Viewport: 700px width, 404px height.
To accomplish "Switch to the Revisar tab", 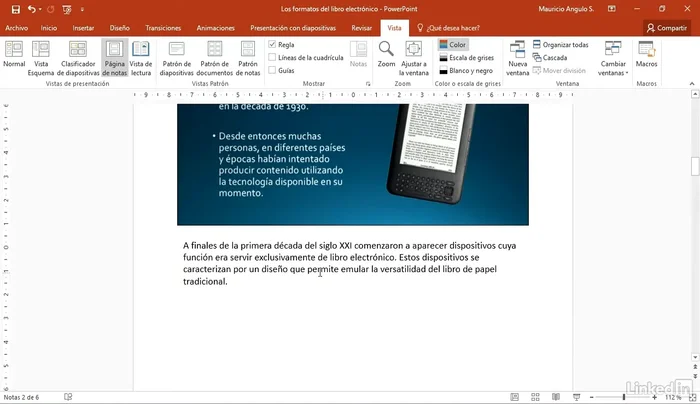I will click(x=362, y=28).
